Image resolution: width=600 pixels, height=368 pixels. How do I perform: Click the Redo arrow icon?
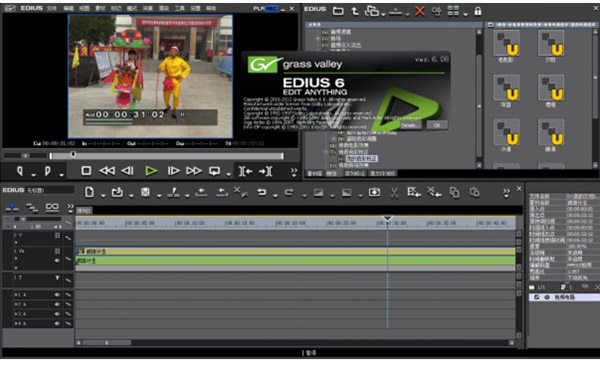pyautogui.click(x=290, y=192)
